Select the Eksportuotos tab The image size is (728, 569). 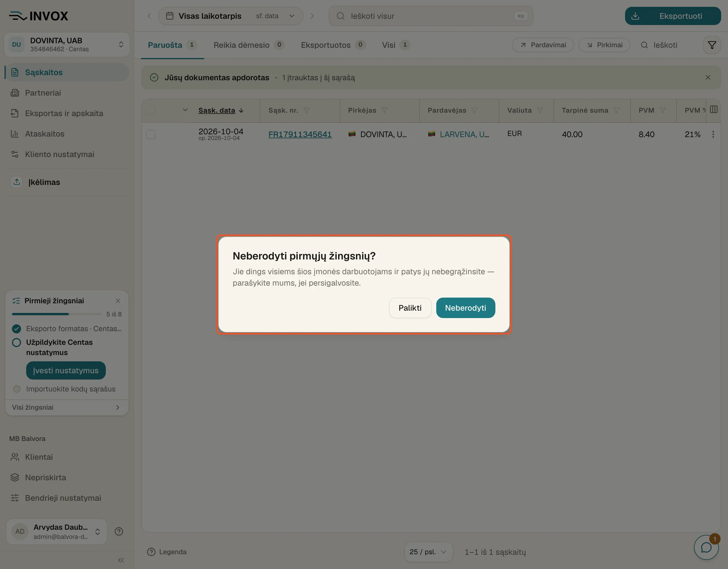(333, 45)
